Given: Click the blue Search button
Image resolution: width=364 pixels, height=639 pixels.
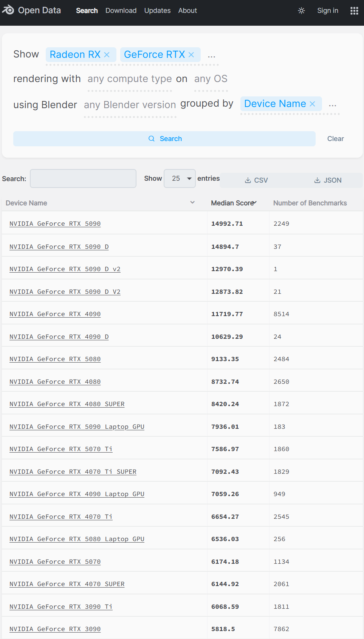Looking at the screenshot, I should 164,139.
